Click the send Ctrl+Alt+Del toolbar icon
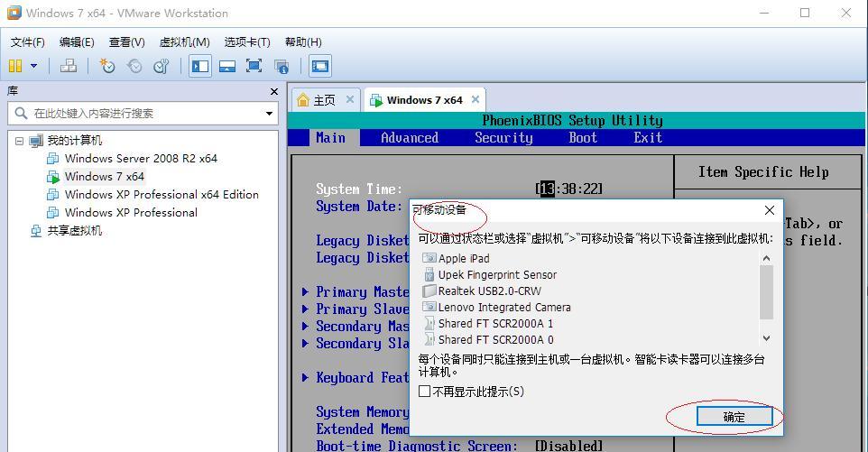The width and height of the screenshot is (868, 452). pyautogui.click(x=69, y=67)
